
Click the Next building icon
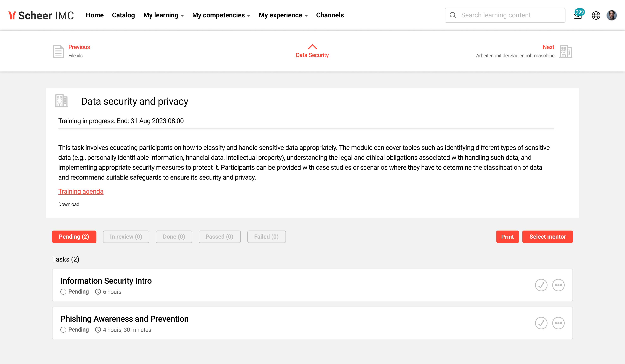click(565, 52)
